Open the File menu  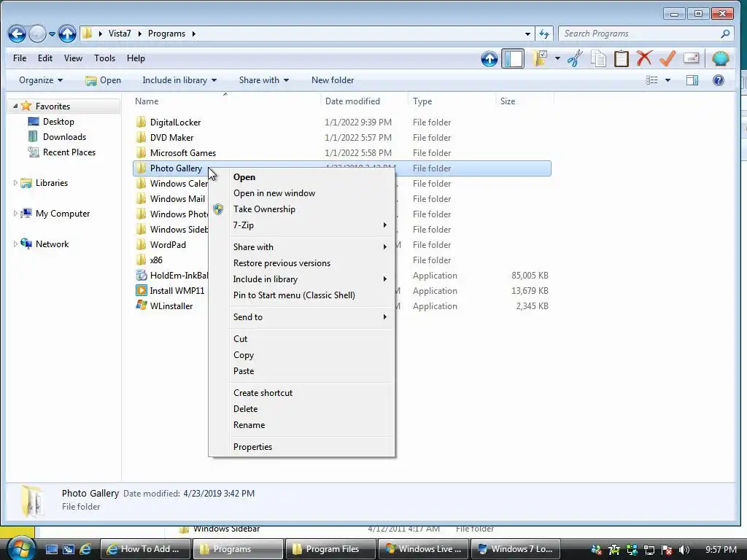20,58
